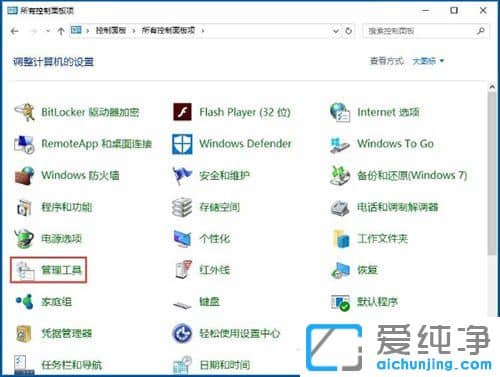
Task: Expand the 大图标 view-by dropdown
Action: [x=428, y=61]
